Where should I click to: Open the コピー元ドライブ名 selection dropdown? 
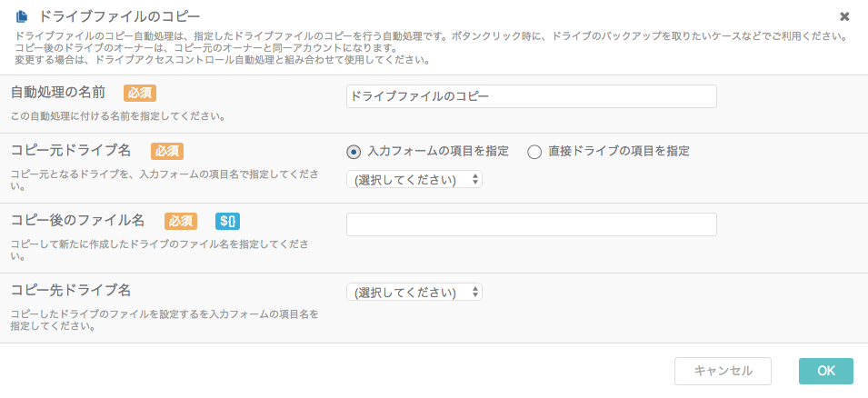tap(414, 179)
